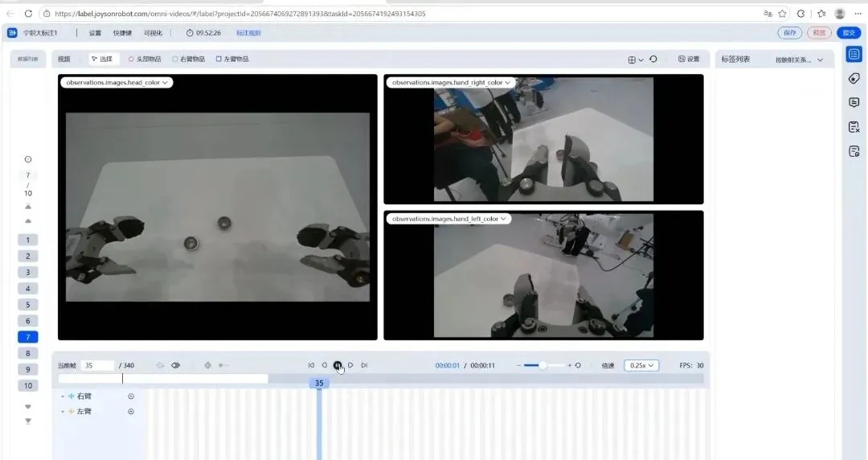This screenshot has width=868, height=460.
Task: Pause playback with the center play button
Action: tap(338, 365)
